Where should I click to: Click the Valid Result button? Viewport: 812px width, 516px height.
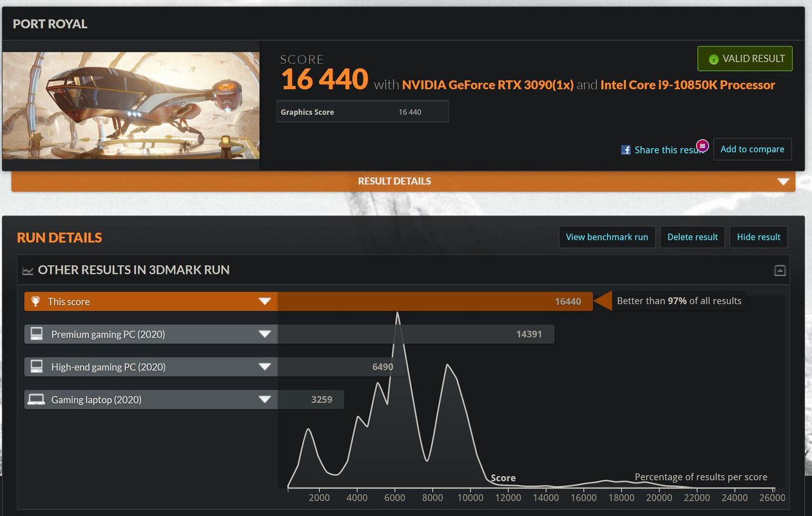click(745, 59)
